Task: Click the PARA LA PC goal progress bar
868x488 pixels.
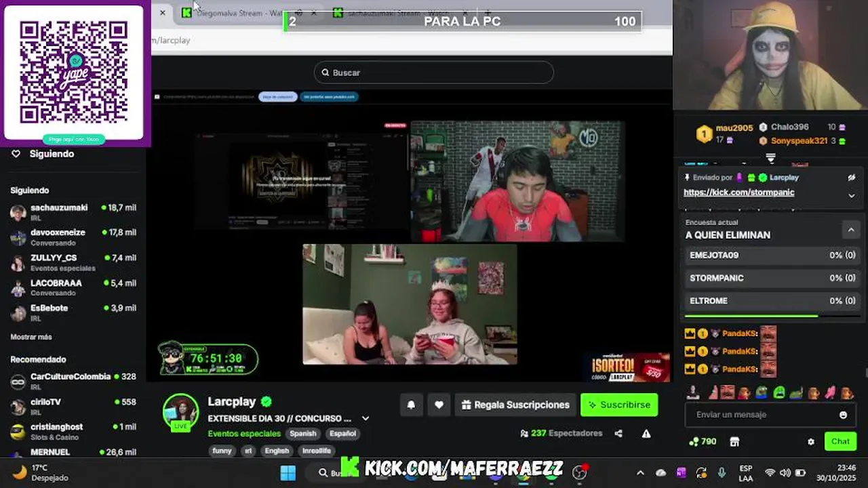Action: [x=462, y=22]
